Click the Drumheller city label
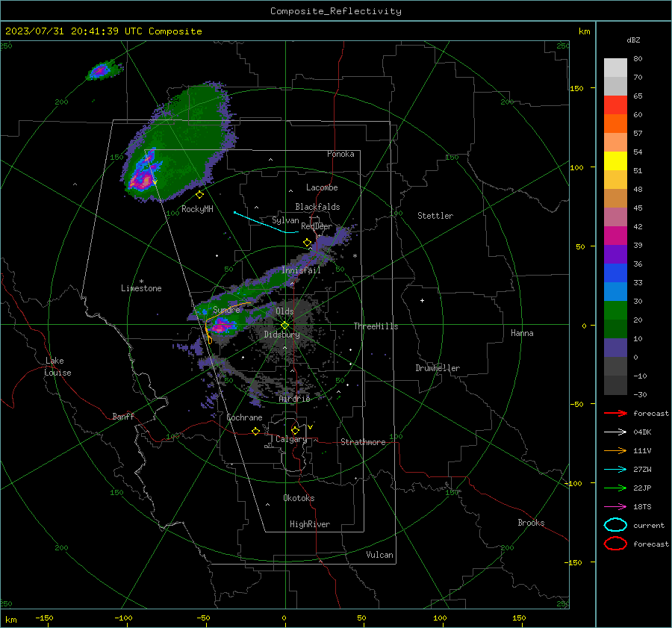This screenshot has width=672, height=628. coord(438,368)
